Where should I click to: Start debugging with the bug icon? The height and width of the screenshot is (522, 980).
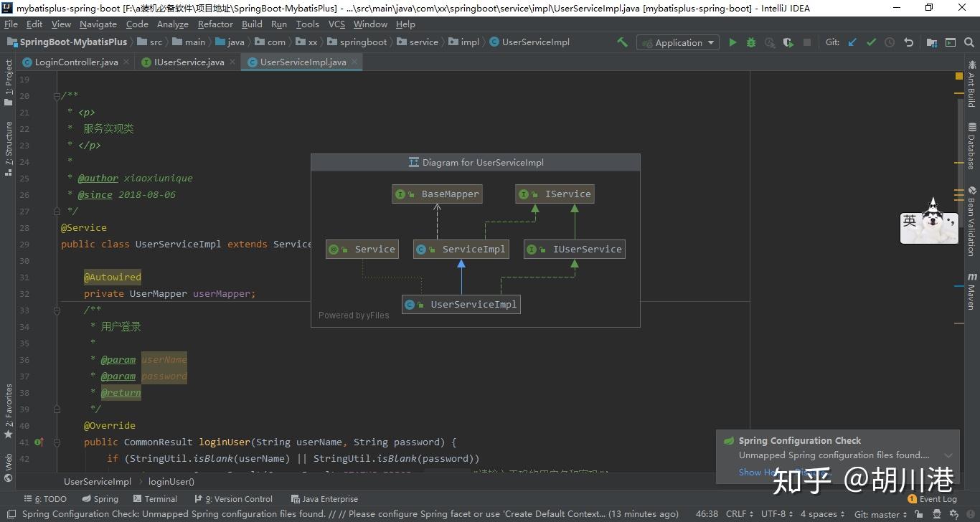click(x=751, y=42)
